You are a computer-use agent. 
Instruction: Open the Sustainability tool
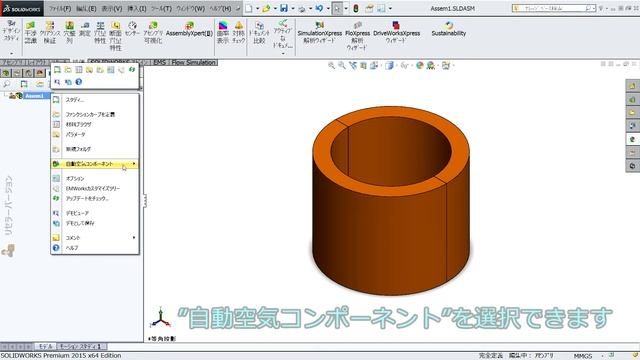pos(449,29)
